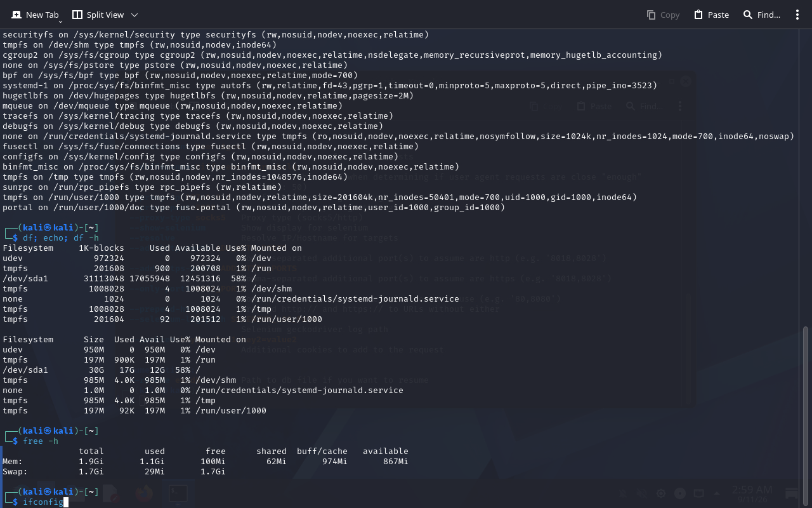Click the ifconfig command prompt line
Image resolution: width=812 pixels, height=508 pixels.
click(x=43, y=502)
